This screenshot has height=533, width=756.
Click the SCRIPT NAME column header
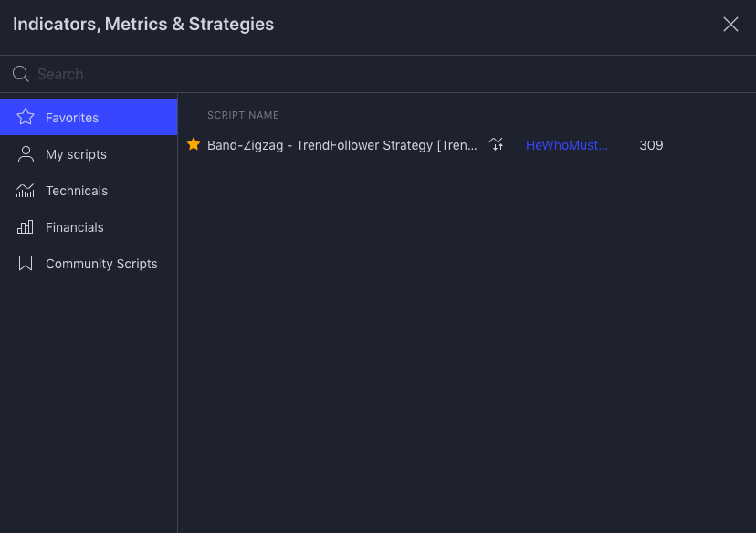(243, 115)
